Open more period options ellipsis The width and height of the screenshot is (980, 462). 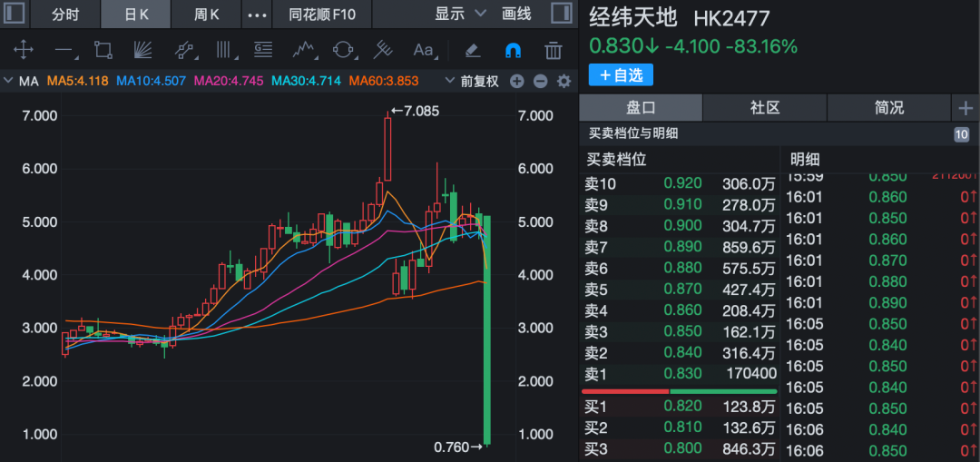pyautogui.click(x=258, y=15)
